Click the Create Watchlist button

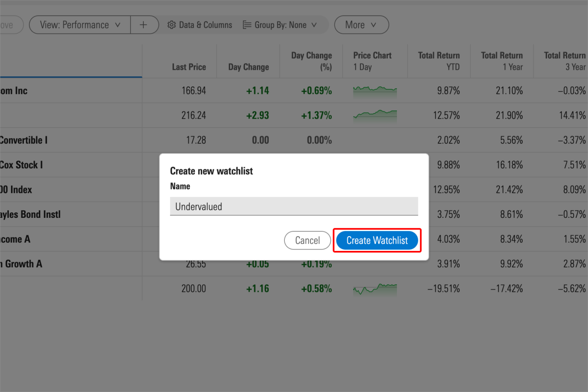377,240
